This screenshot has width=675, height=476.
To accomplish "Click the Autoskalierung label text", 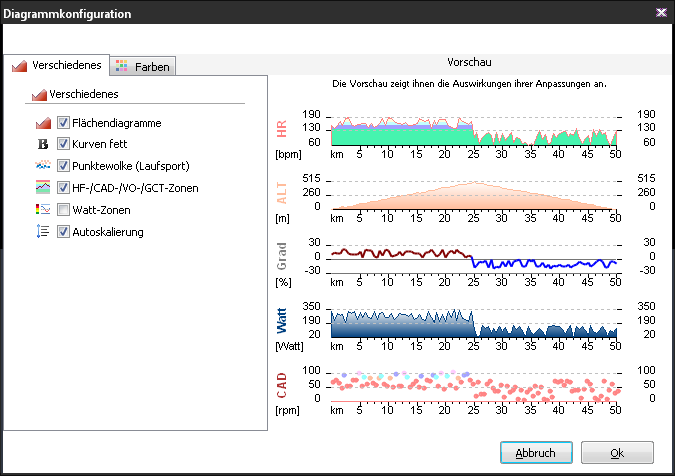I will 108,232.
